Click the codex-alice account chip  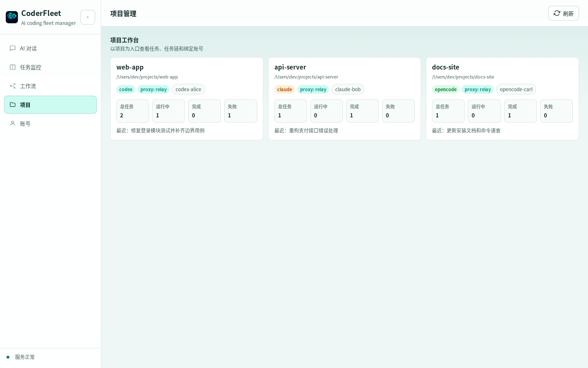pos(188,89)
